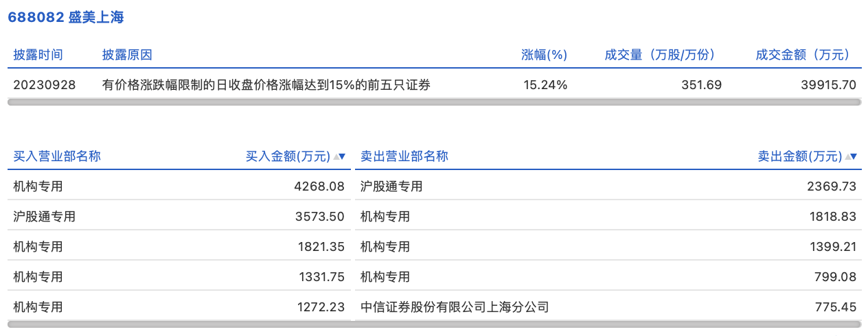Click the 披露原因 column header
The height and width of the screenshot is (336, 868).
127,55
